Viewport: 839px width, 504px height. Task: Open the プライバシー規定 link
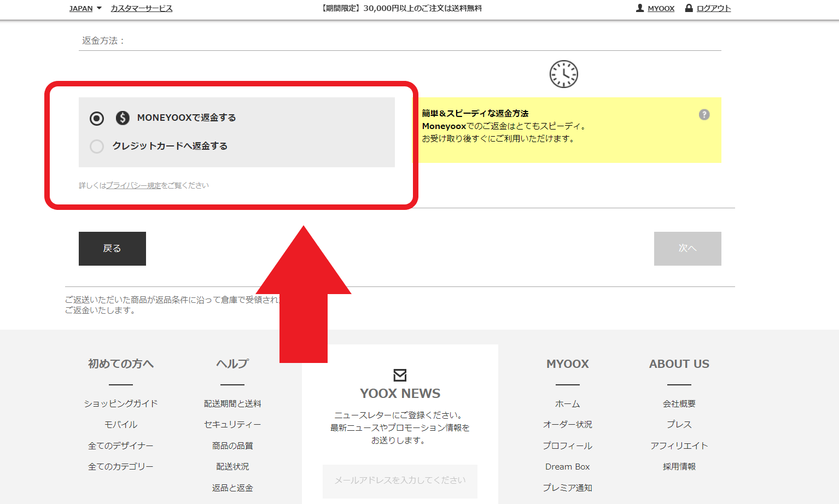pos(134,185)
